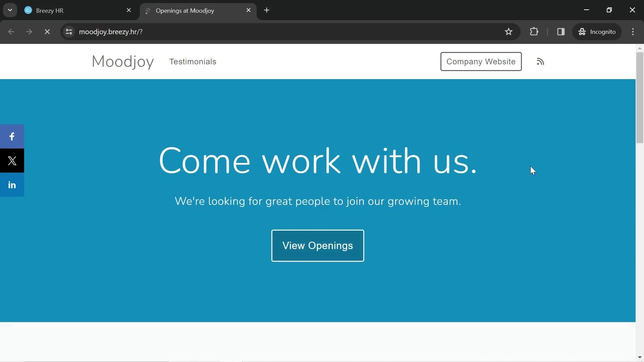644x362 pixels.
Task: Click the Breezy HR tab favicon
Action: [28, 10]
